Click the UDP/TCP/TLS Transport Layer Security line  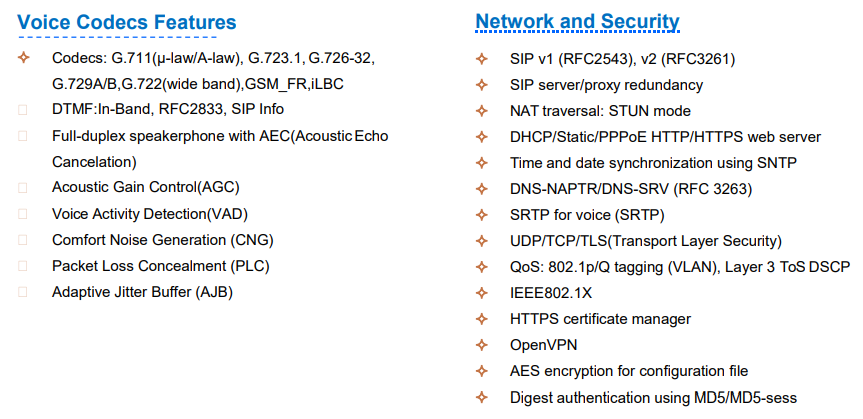645,241
